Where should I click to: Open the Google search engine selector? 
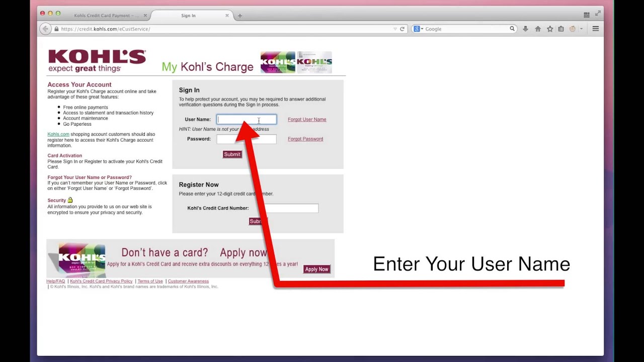(x=418, y=29)
